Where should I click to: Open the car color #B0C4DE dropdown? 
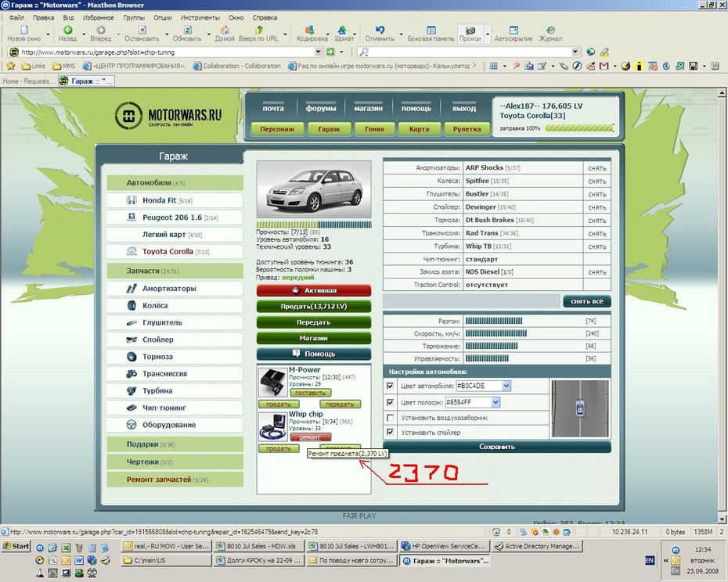point(506,386)
